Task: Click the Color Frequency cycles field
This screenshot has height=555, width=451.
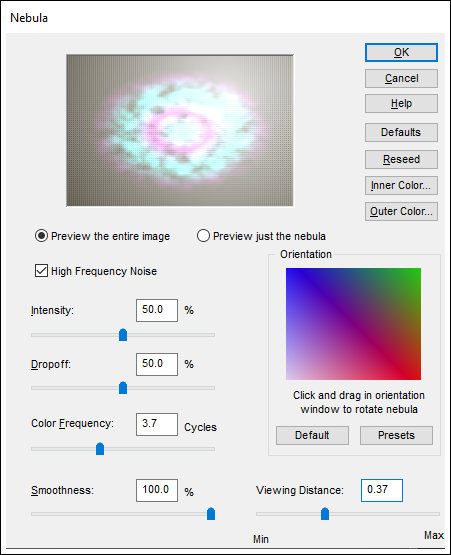Action: click(x=157, y=424)
